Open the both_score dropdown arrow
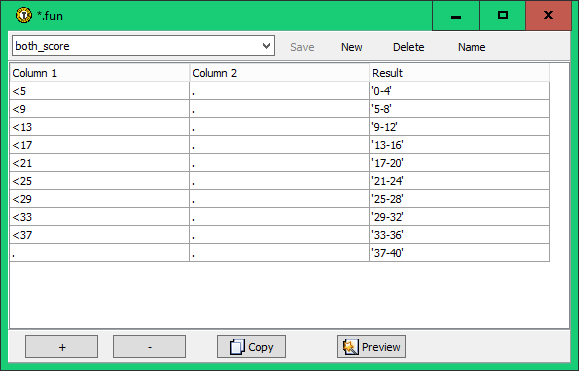 pos(266,46)
